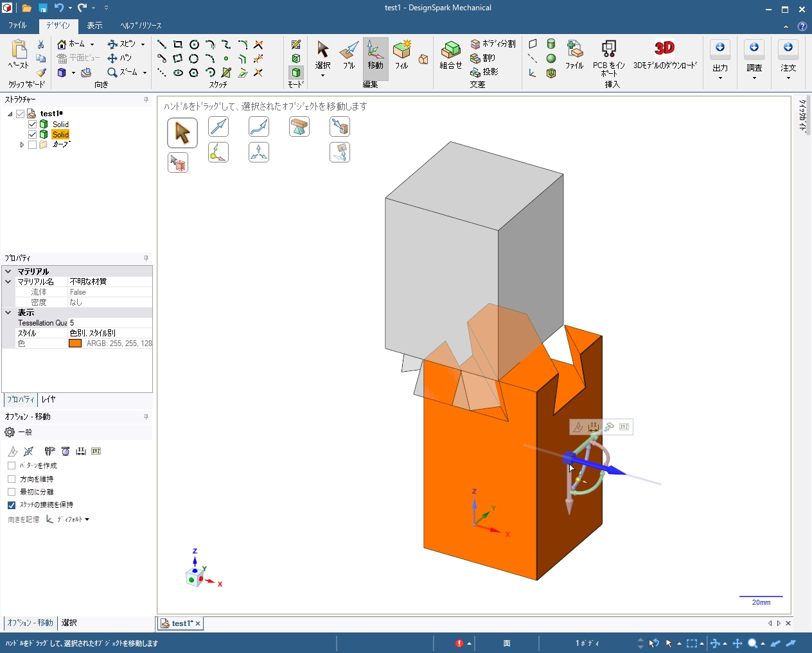Select the Pull (プル) tool
The height and width of the screenshot is (653, 812).
pos(349,55)
